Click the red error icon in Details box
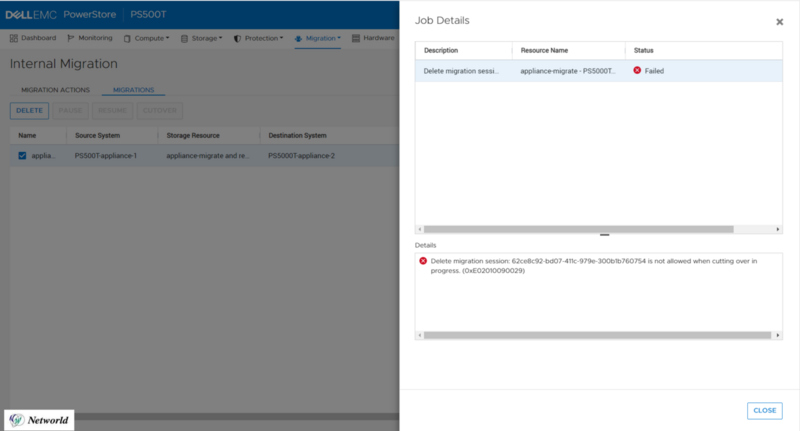Screen dimensions: 800x431 tap(423, 261)
